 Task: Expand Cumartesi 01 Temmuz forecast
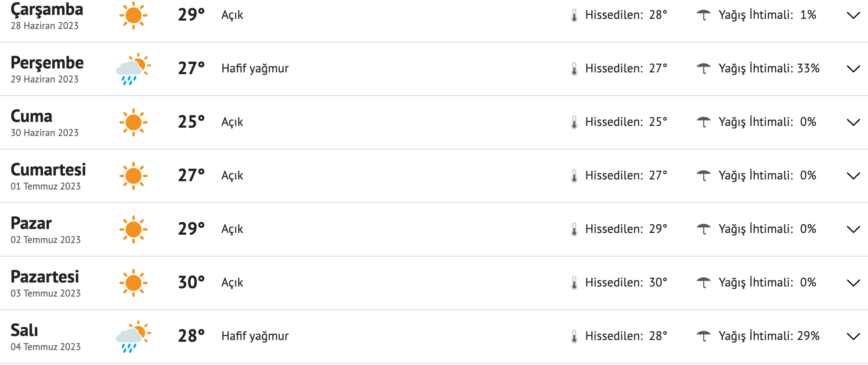tap(853, 176)
